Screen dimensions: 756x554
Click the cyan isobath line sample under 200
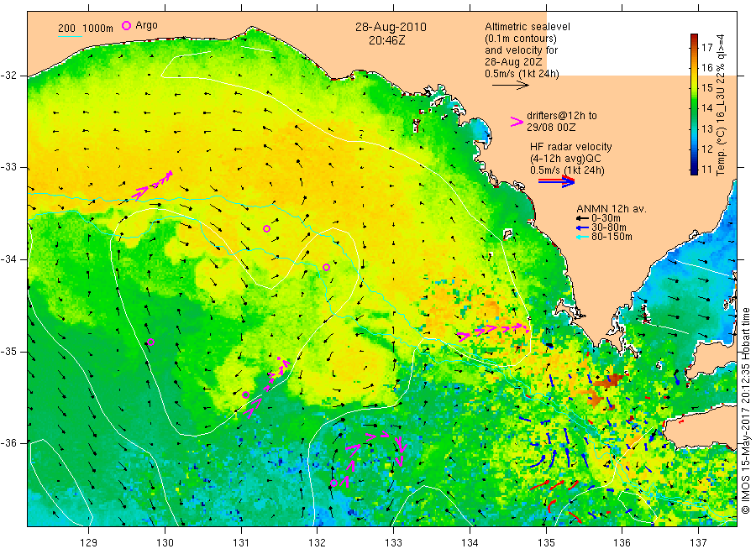click(x=70, y=35)
